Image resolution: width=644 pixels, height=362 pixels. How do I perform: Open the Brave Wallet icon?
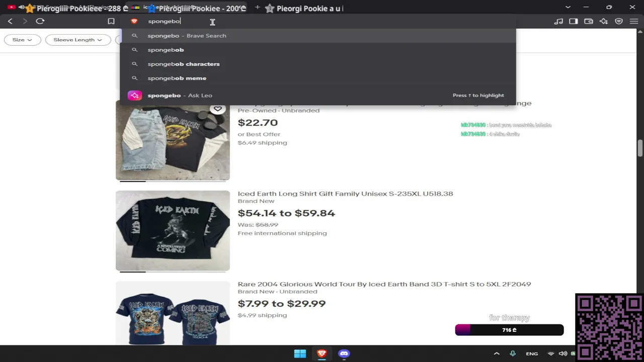[x=589, y=21]
